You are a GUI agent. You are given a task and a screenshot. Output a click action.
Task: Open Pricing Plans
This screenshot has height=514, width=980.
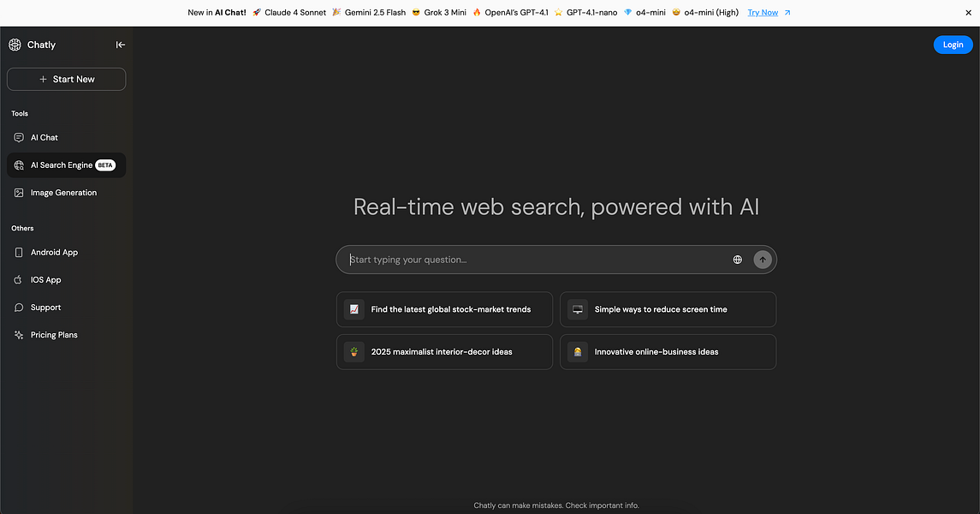click(66, 335)
